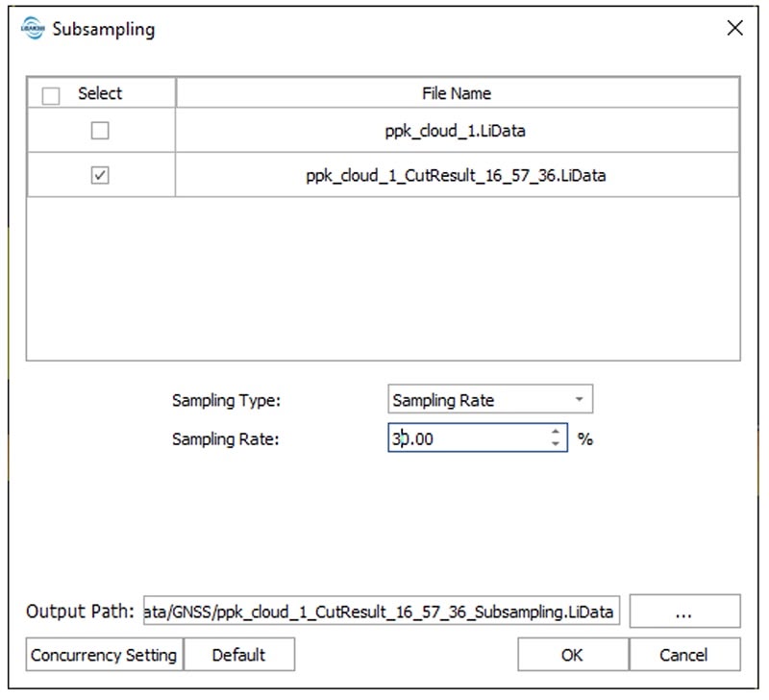Decrease Sampling Rate with the down arrow
This screenshot has width=769, height=700.
(x=556, y=445)
